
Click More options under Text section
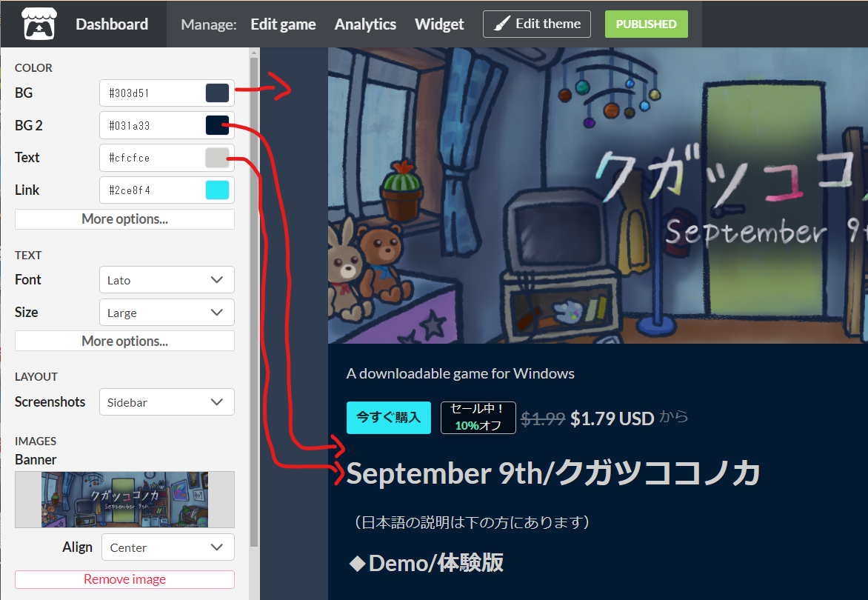coord(124,341)
